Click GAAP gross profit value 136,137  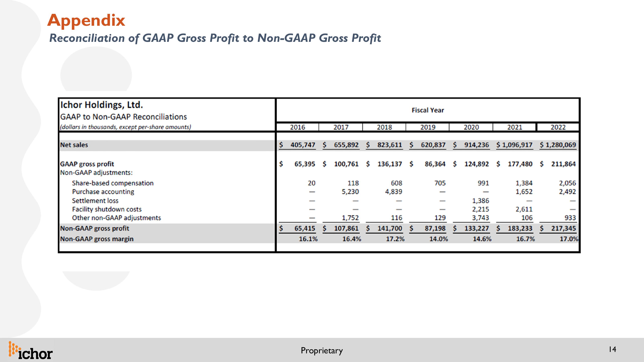click(x=390, y=164)
